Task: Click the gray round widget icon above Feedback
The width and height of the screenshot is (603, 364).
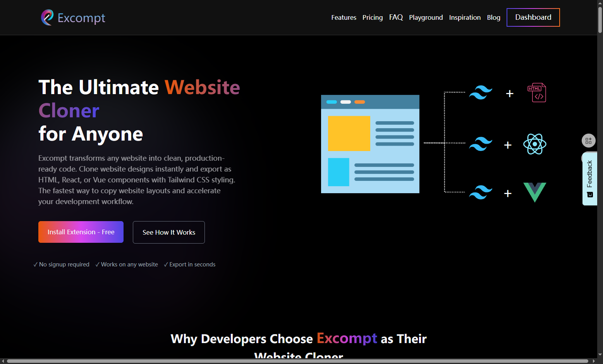Action: coord(588,141)
